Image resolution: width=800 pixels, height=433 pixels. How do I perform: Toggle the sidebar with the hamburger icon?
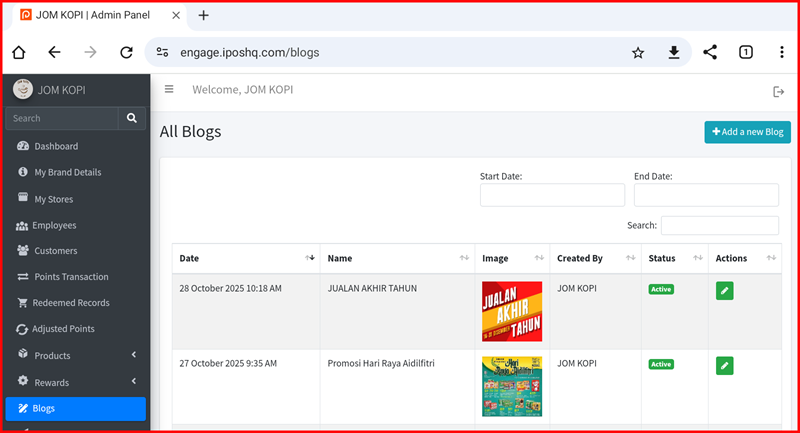tap(169, 90)
